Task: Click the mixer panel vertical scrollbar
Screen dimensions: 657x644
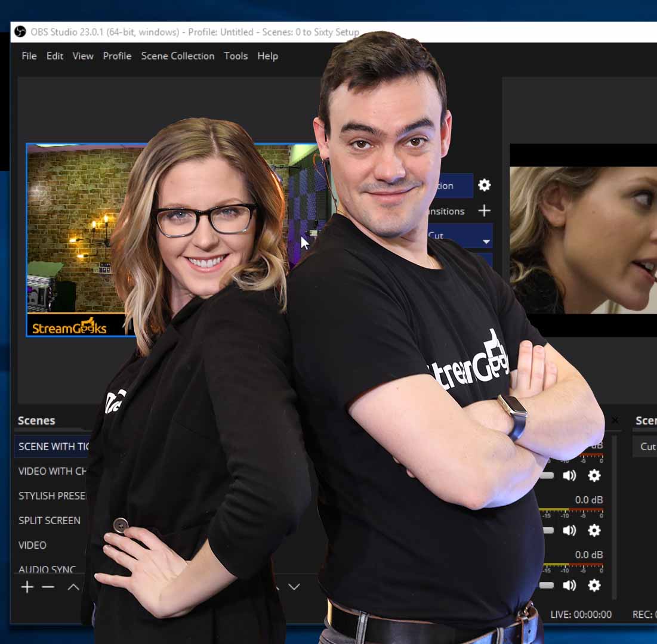Action: (614, 517)
